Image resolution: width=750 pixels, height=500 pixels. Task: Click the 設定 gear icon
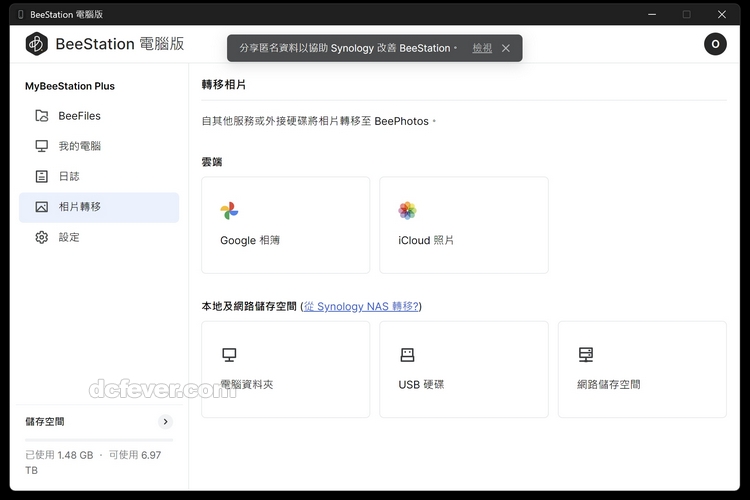pyautogui.click(x=42, y=237)
